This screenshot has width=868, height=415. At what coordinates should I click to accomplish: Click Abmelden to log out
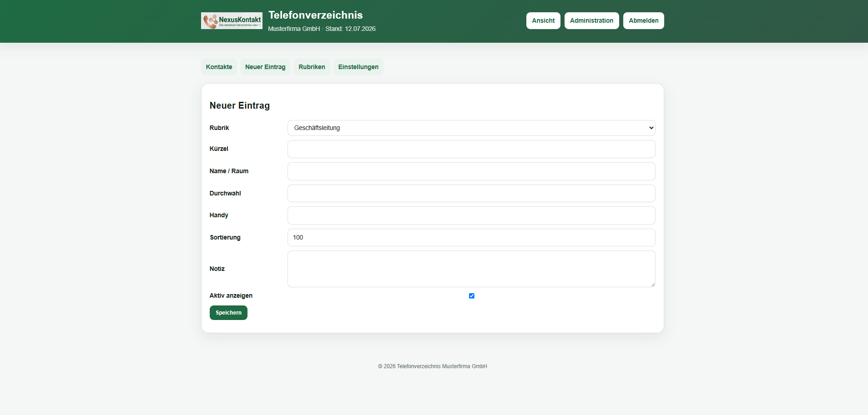click(x=643, y=20)
